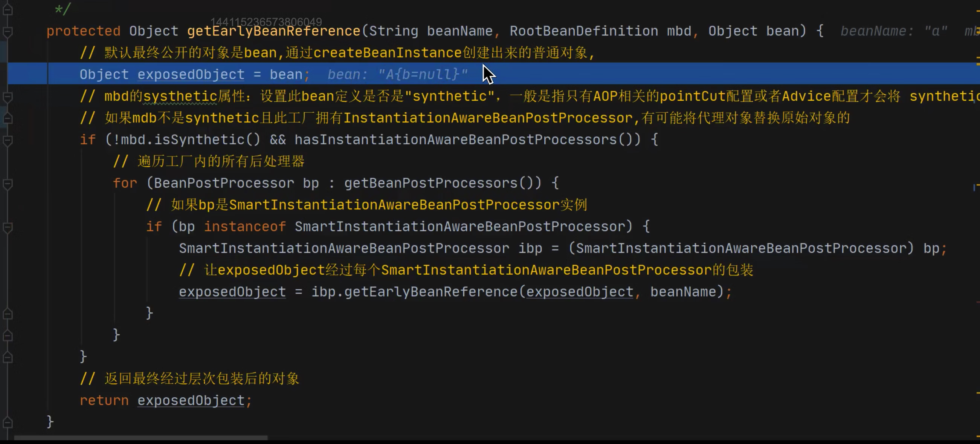The height and width of the screenshot is (444, 980).
Task: Click 'RootBeanDefinition' parameter type
Action: click(x=584, y=31)
